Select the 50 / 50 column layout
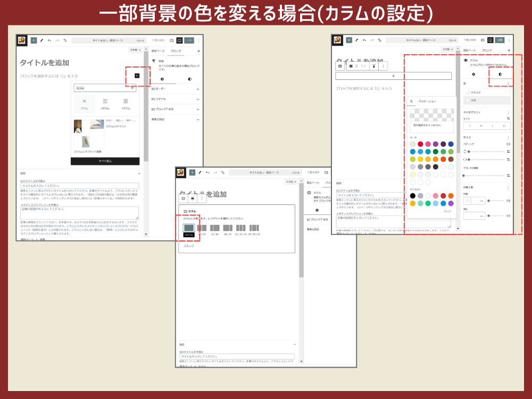This screenshot has width=532, height=399. 202,228
